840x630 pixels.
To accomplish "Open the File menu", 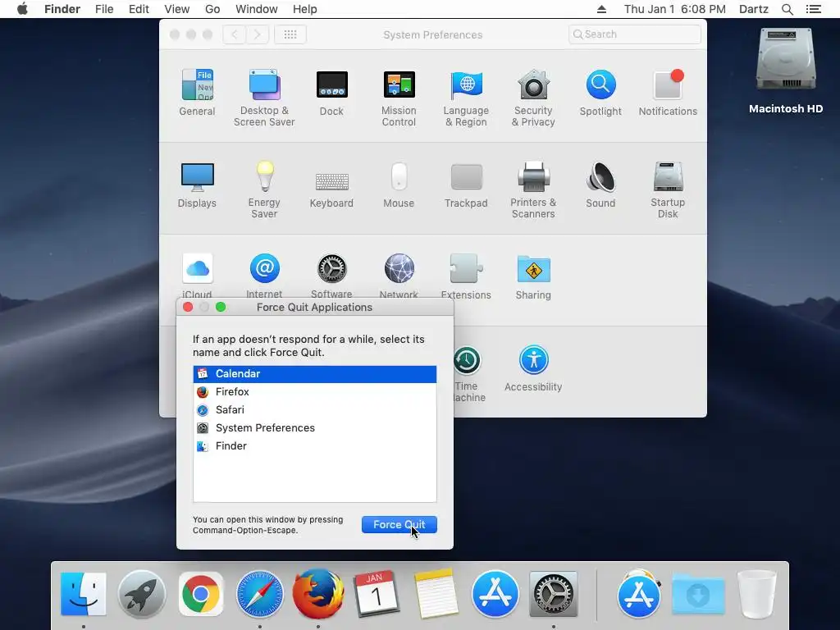I will (104, 9).
